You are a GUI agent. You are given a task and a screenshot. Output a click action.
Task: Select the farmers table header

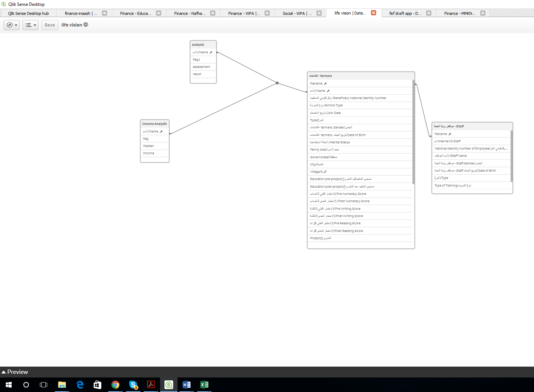click(x=361, y=76)
